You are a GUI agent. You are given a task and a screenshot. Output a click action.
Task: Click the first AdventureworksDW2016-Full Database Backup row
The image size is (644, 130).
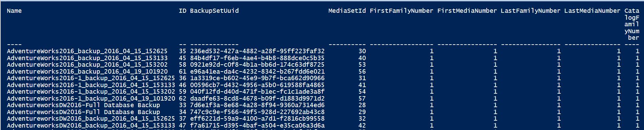84,105
